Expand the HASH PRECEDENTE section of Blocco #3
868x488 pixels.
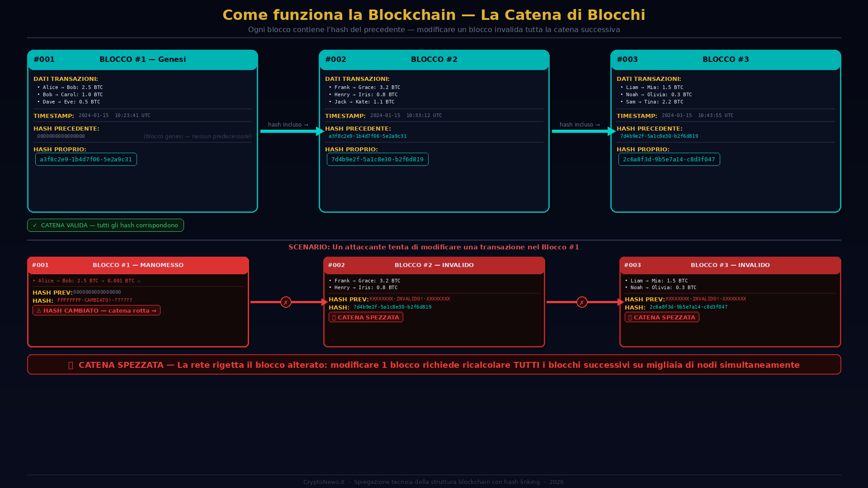point(650,128)
